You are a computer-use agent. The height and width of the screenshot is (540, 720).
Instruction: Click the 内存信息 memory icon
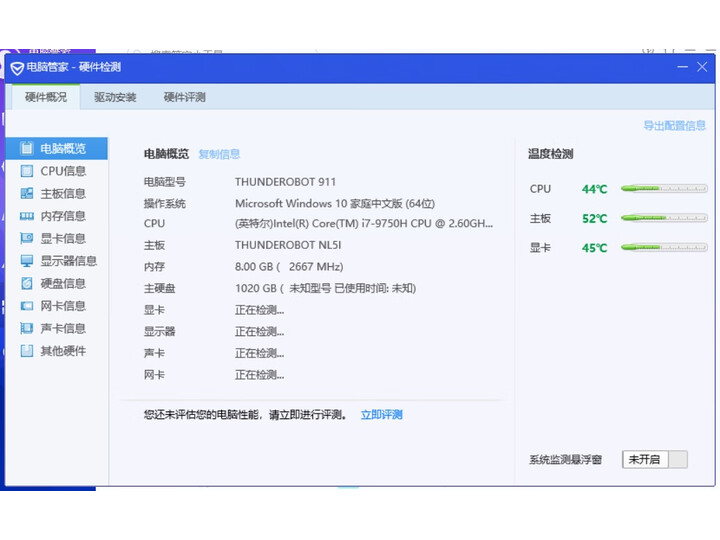click(x=27, y=216)
